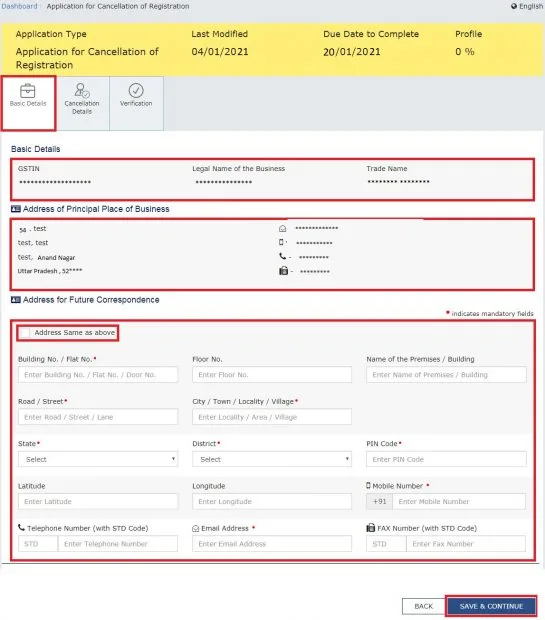The width and height of the screenshot is (545, 620).
Task: Click the SAVE & CONTINUE button
Action: (x=491, y=606)
